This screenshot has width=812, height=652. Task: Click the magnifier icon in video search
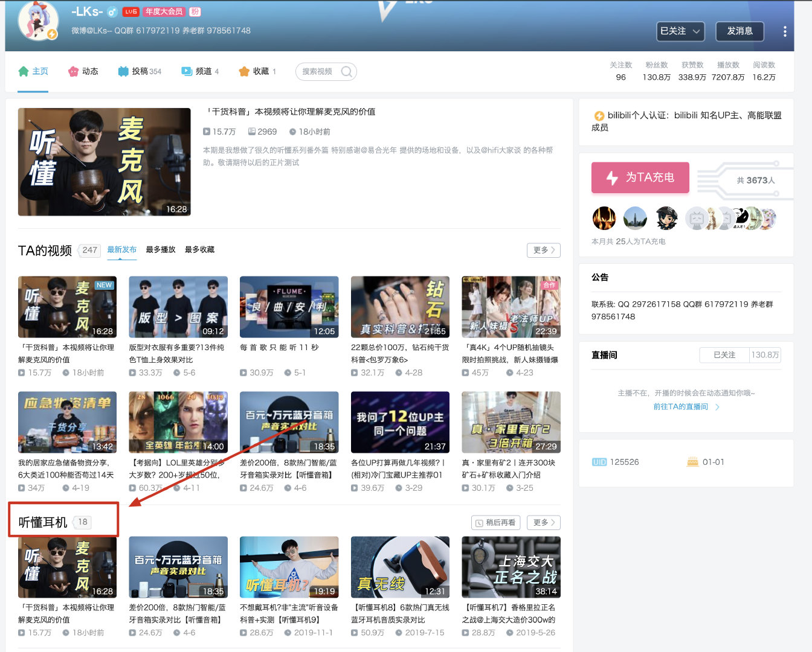click(x=347, y=72)
